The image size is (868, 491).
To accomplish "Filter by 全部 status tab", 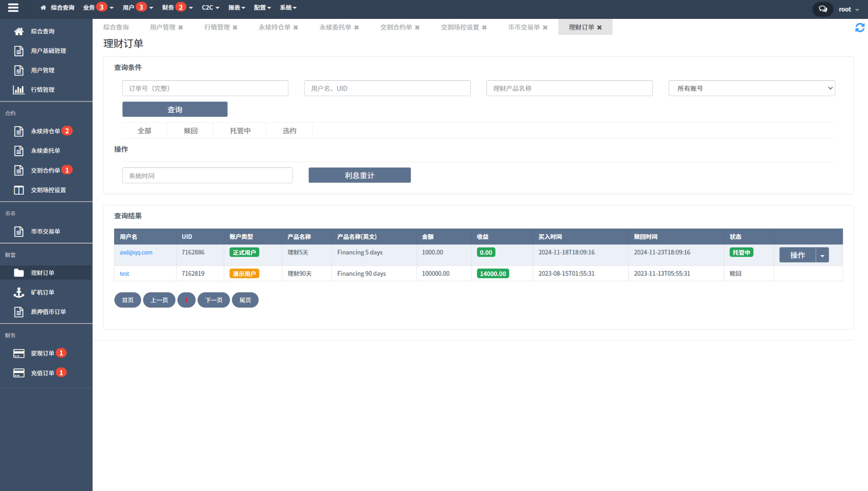I will 144,131.
